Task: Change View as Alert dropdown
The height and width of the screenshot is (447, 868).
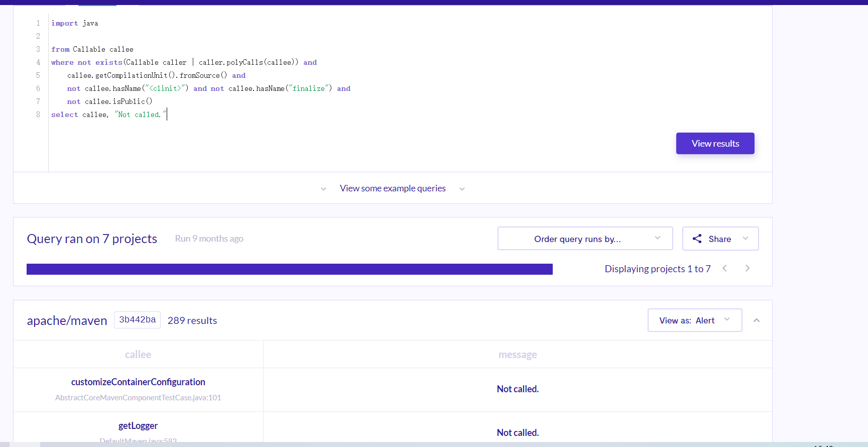Action: pyautogui.click(x=695, y=320)
